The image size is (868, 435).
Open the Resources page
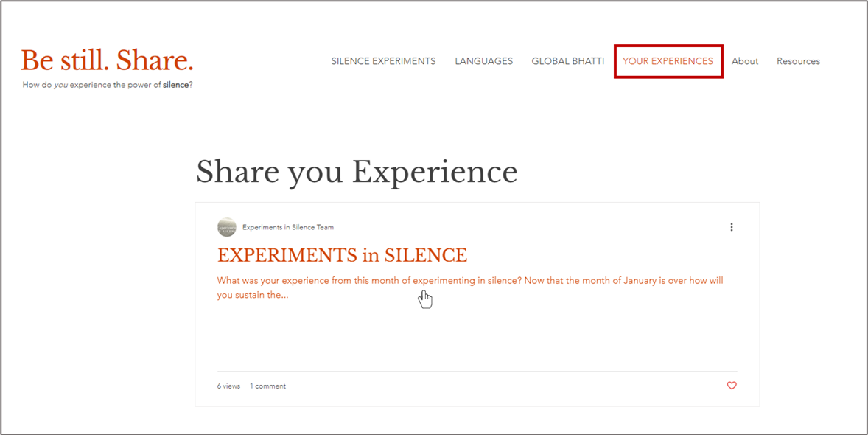[798, 61]
